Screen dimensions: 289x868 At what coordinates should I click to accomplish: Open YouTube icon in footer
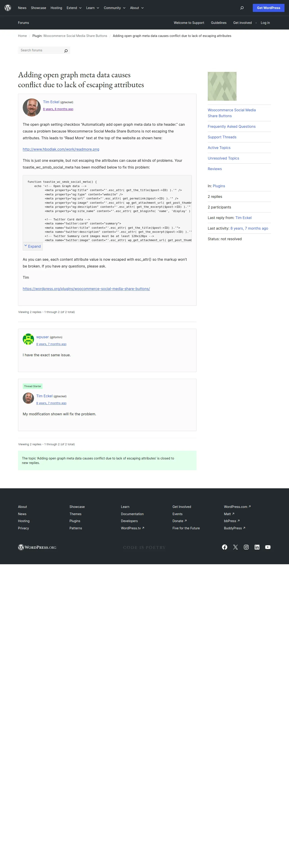pyautogui.click(x=268, y=547)
